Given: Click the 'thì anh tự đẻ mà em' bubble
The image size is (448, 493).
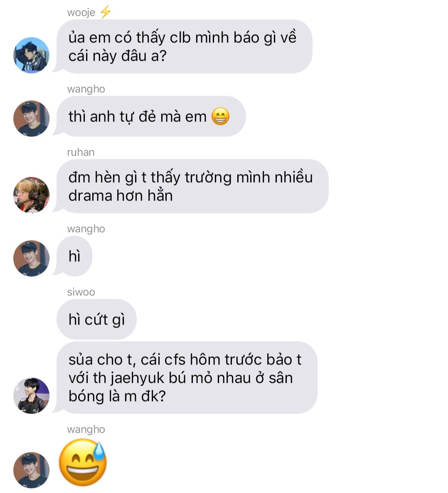Looking at the screenshot, I should click(x=151, y=116).
